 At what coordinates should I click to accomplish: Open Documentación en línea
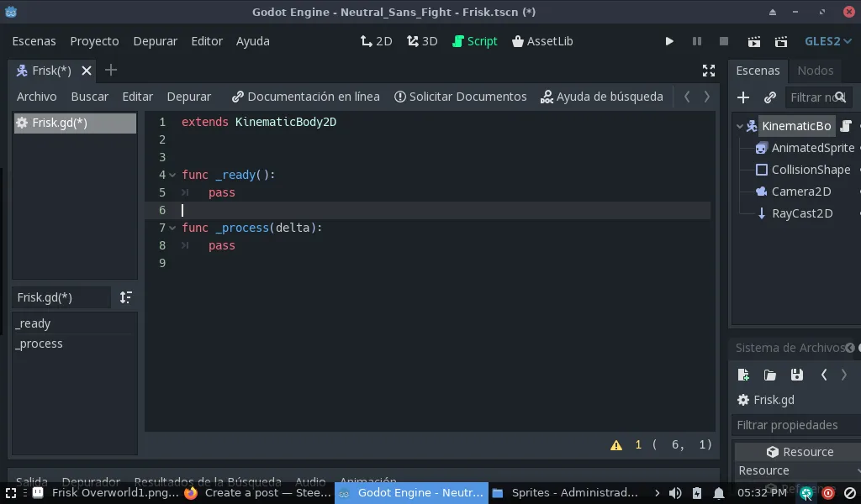click(306, 97)
